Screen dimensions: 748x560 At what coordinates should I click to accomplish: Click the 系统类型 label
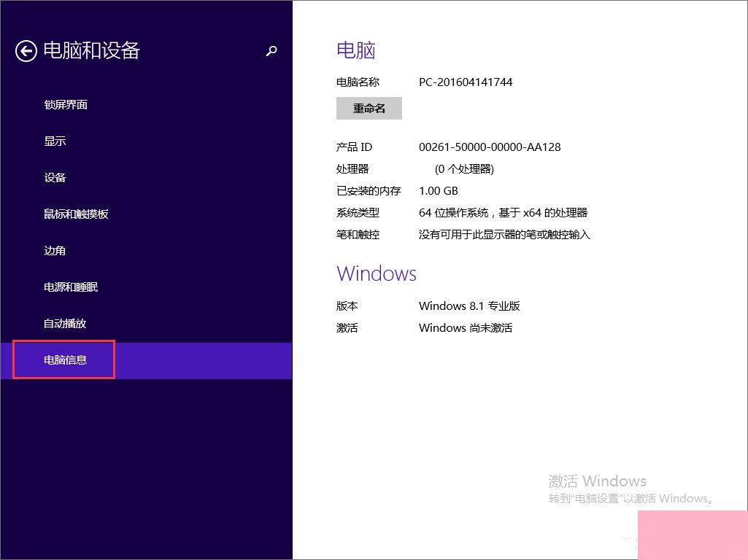coord(358,213)
